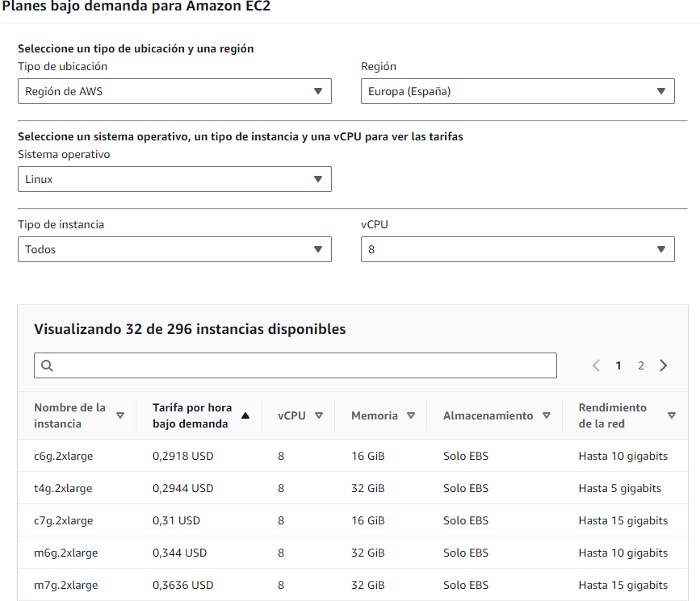Click the m7g.2xlarge instance name
This screenshot has height=601, width=700.
[x=64, y=585]
